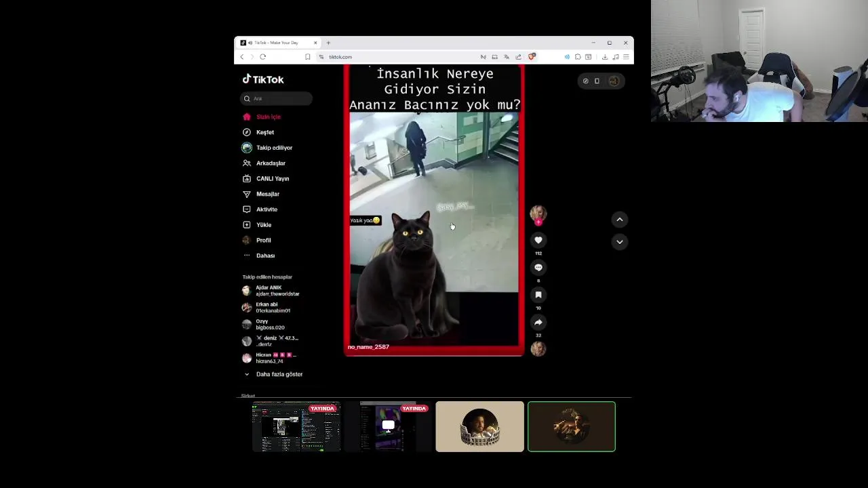Open the Aktivite notifications
The width and height of the screenshot is (868, 488).
(x=267, y=209)
